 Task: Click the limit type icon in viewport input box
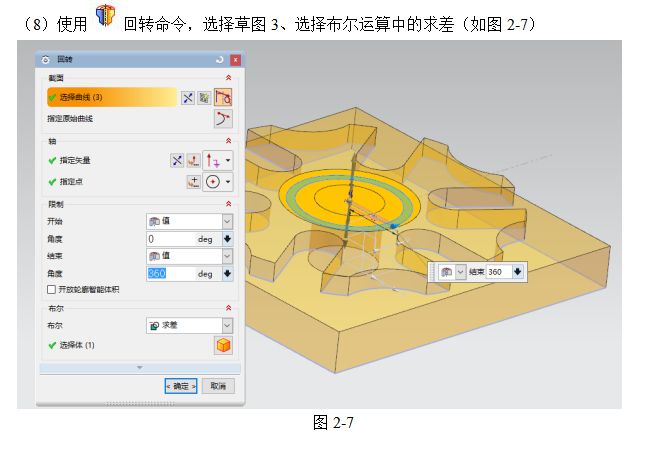point(446,272)
